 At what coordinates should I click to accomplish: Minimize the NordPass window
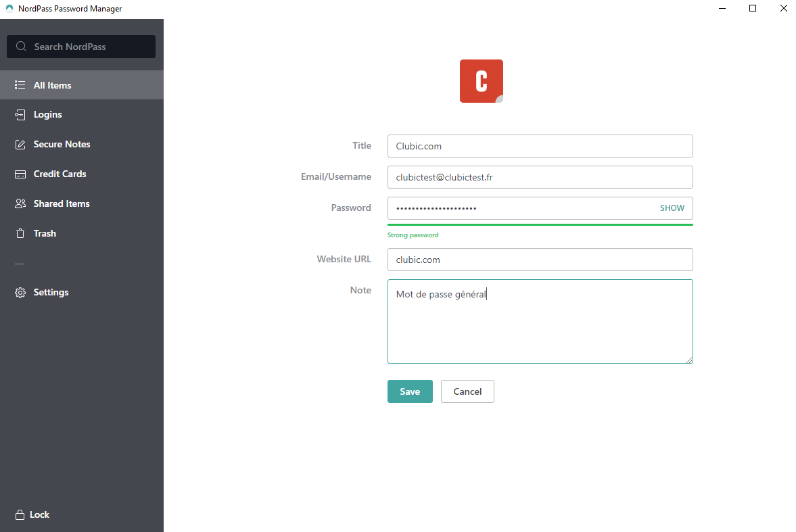pyautogui.click(x=722, y=8)
